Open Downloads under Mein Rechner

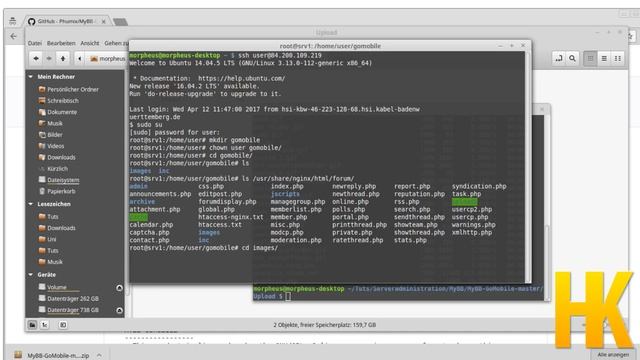pyautogui.click(x=57, y=158)
